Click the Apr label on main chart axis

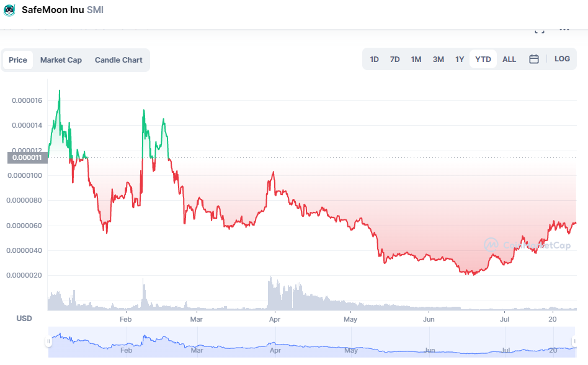tap(275, 319)
